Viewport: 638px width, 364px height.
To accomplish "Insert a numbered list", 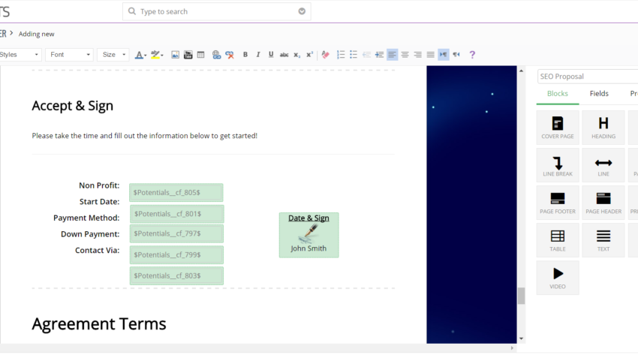I will (x=341, y=55).
